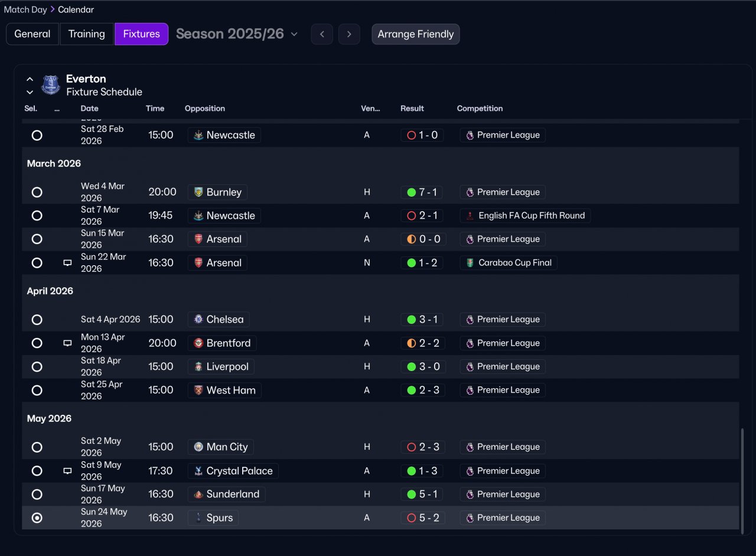Select the West Ham fixture radio button
Image resolution: width=756 pixels, height=556 pixels.
pos(37,391)
